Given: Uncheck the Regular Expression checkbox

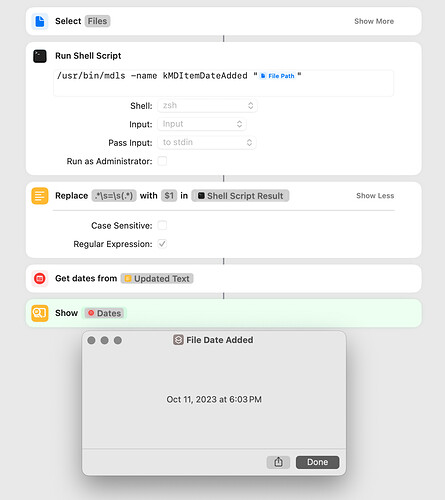Looking at the screenshot, I should [x=162, y=244].
